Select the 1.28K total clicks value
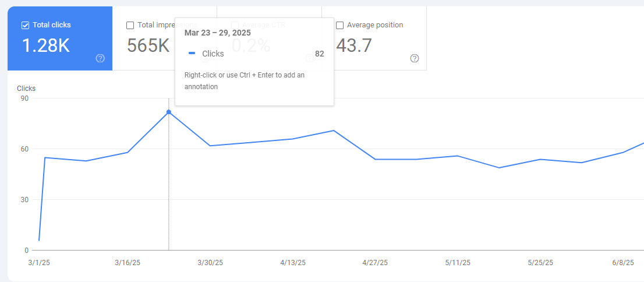Viewport: 644px width, 282px height. pos(45,45)
